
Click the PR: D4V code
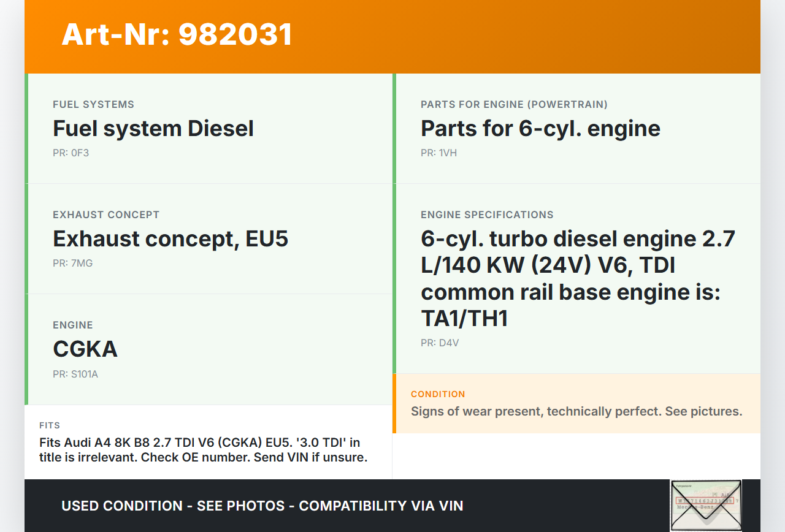point(440,343)
